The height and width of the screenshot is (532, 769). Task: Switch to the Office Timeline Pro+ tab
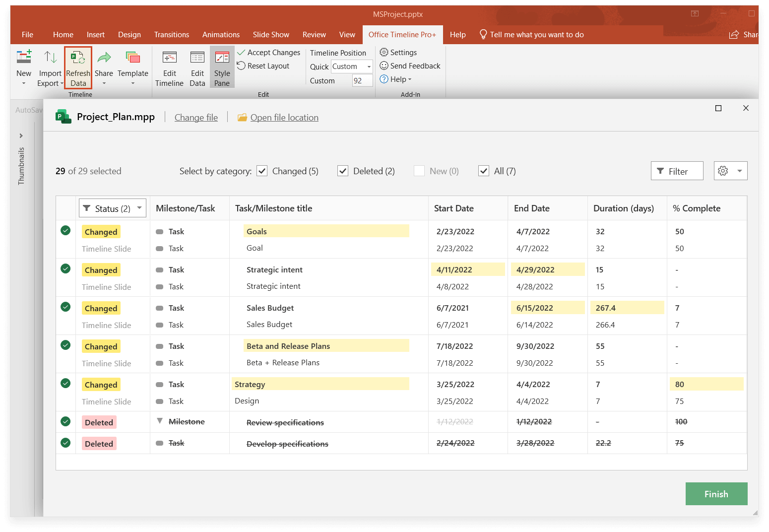(x=402, y=34)
